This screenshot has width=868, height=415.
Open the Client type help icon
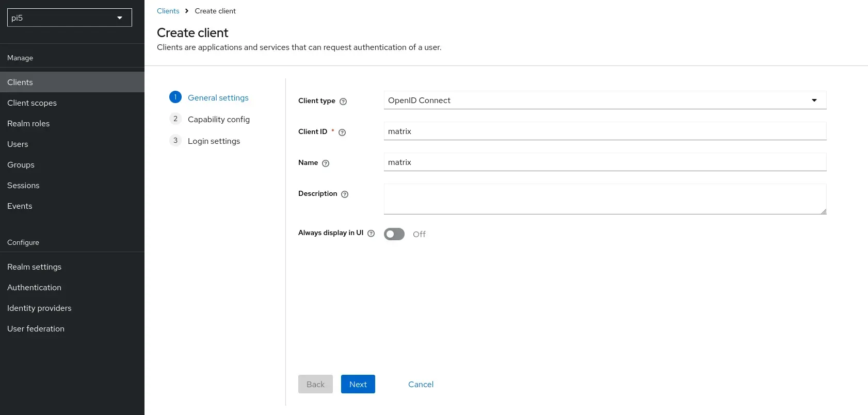(343, 102)
